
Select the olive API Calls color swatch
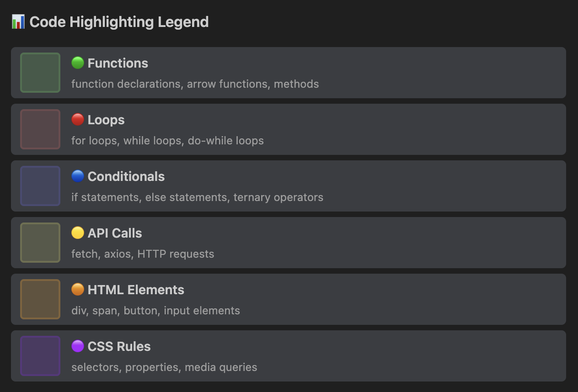(40, 243)
